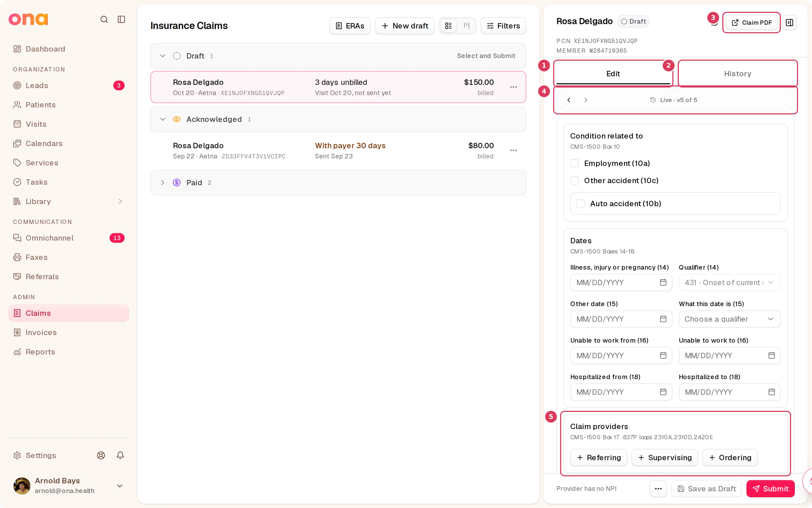
Task: Expand the Library submenu chevron
Action: point(120,202)
